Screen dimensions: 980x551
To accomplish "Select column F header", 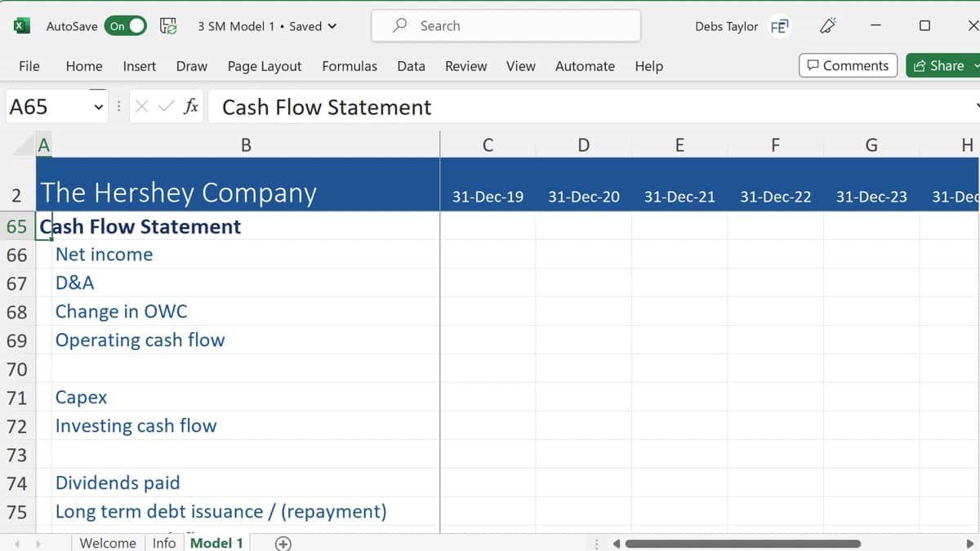I will [x=775, y=145].
